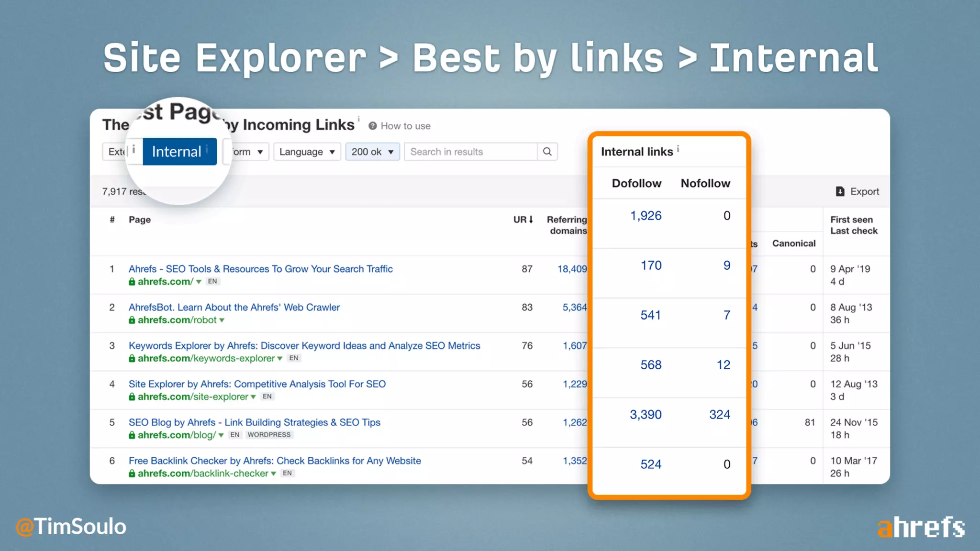Click the 9 nofollow links value

tap(727, 265)
